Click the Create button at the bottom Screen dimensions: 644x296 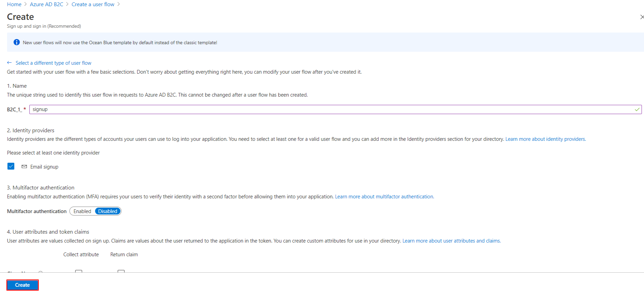coord(22,285)
